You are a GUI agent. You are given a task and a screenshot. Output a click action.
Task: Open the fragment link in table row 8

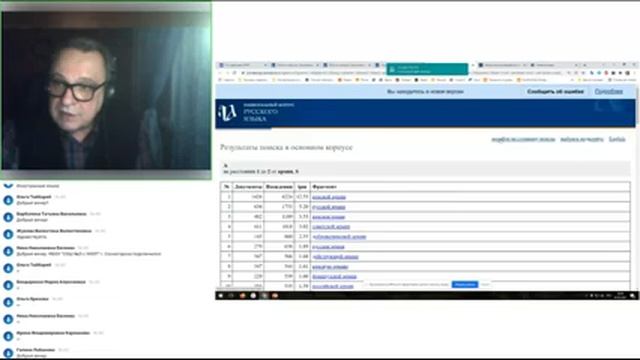(330, 267)
